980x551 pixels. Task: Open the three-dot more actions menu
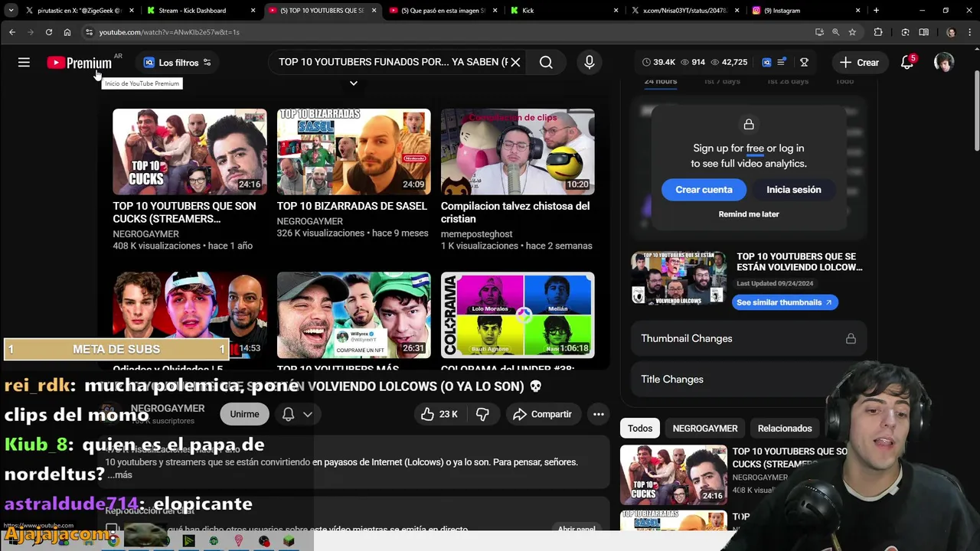tap(599, 414)
